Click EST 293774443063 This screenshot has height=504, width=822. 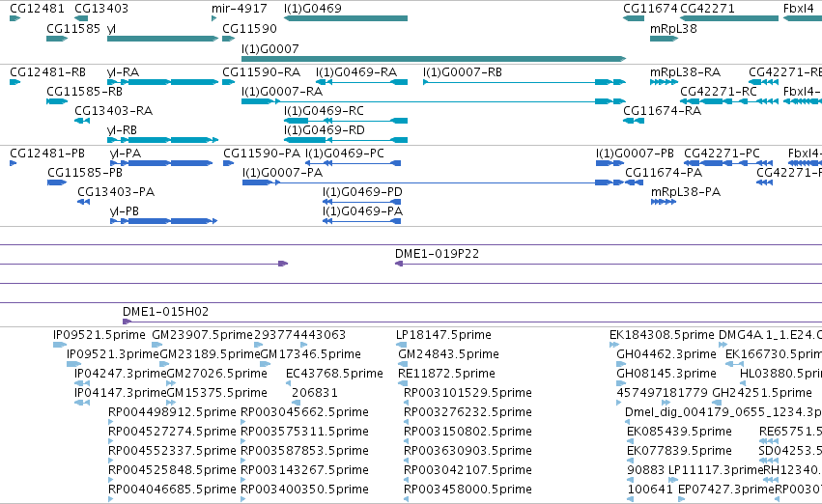299,335
